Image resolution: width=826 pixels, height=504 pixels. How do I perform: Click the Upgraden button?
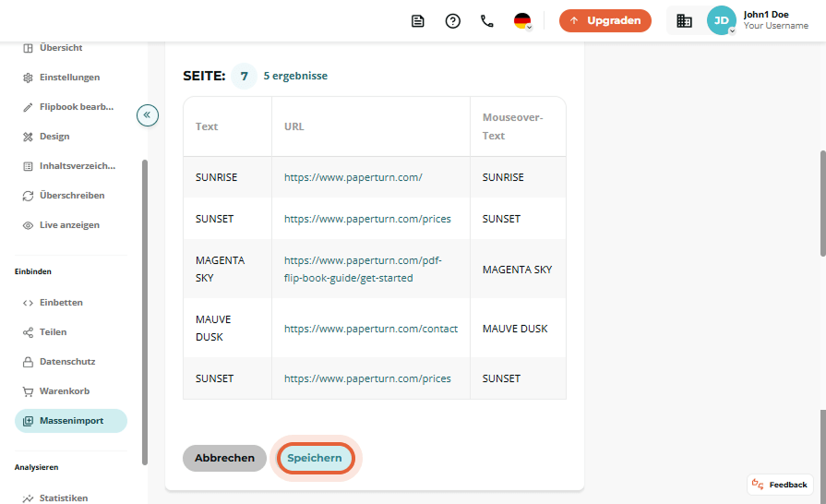(x=605, y=20)
